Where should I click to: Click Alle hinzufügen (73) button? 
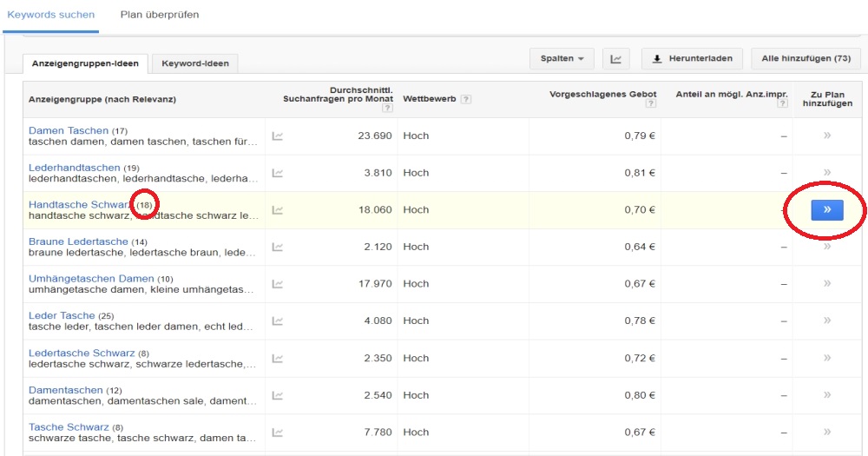pyautogui.click(x=806, y=59)
